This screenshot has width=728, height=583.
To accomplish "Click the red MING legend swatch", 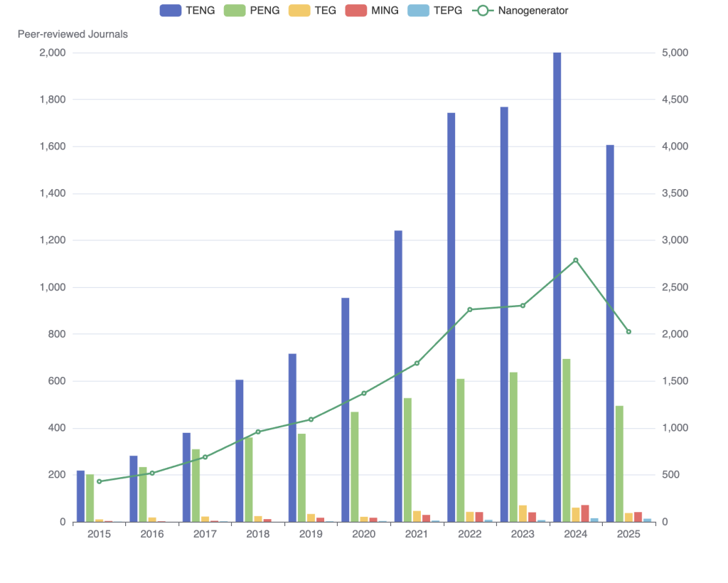I will pos(358,10).
